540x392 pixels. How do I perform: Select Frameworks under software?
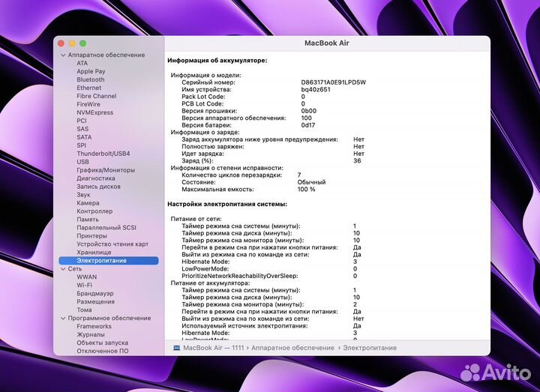click(x=94, y=326)
